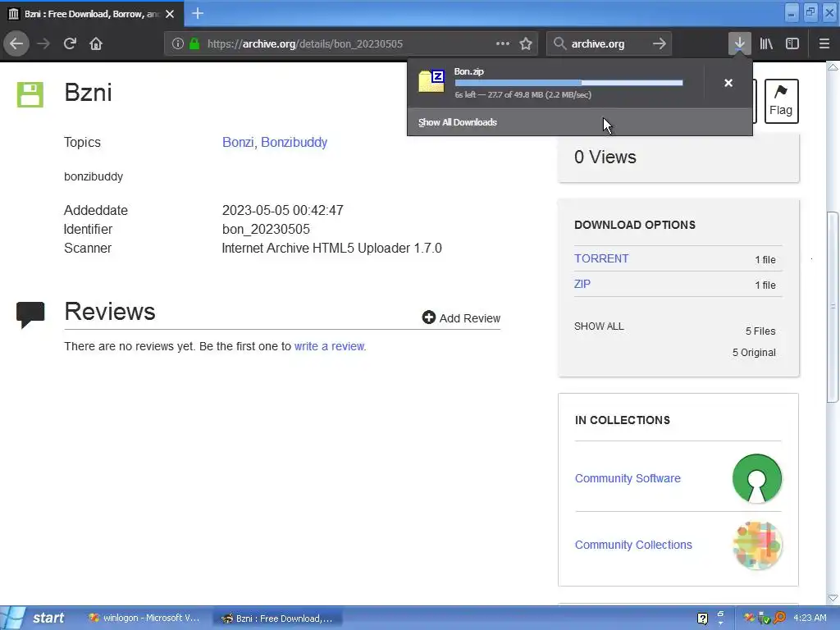Switch to Bzni Firefox taskbar button

point(277,619)
